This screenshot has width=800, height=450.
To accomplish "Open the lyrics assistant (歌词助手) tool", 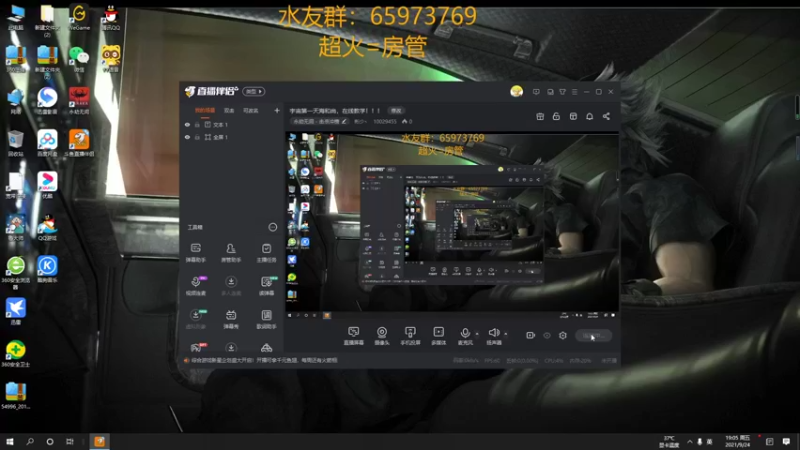I will (266, 319).
